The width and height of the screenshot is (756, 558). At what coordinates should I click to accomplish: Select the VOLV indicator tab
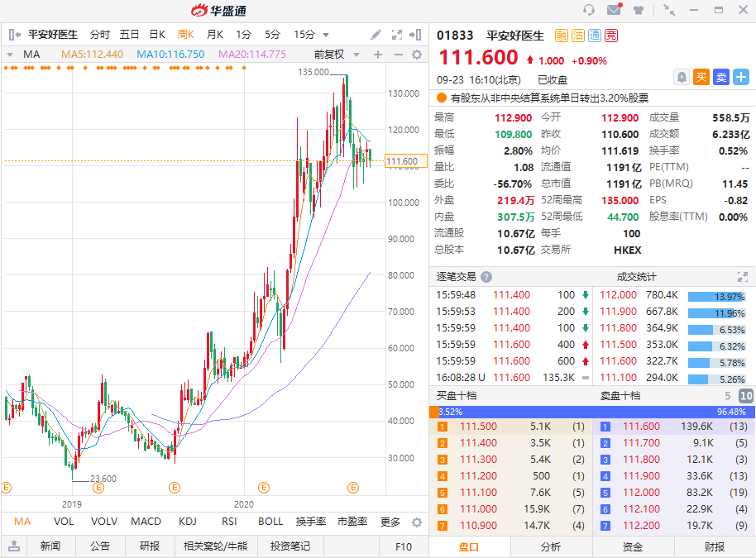point(104,522)
